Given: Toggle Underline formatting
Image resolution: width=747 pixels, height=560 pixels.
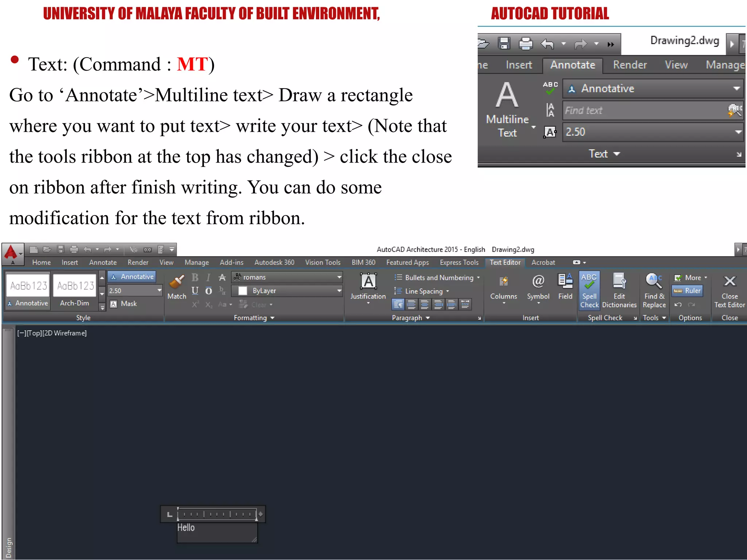Looking at the screenshot, I should (195, 291).
